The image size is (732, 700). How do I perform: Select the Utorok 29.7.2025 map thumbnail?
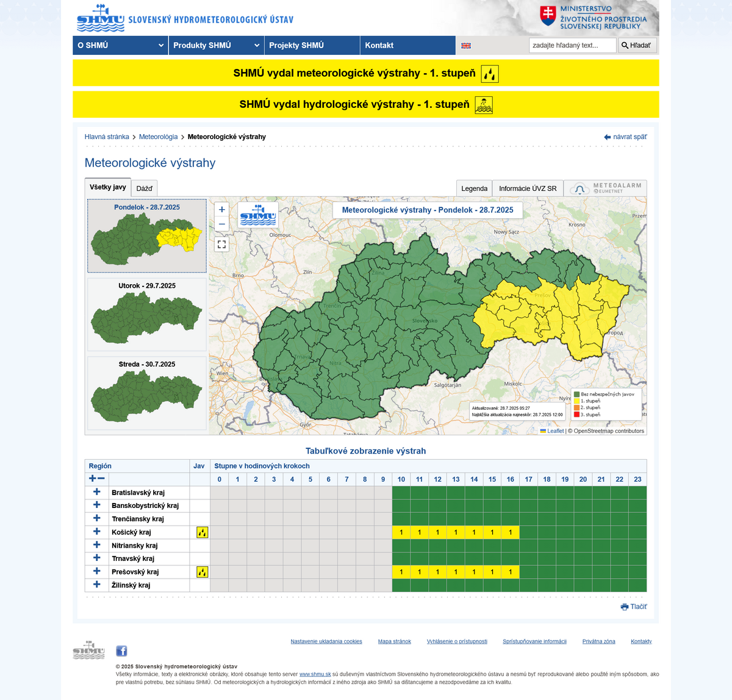coord(147,315)
